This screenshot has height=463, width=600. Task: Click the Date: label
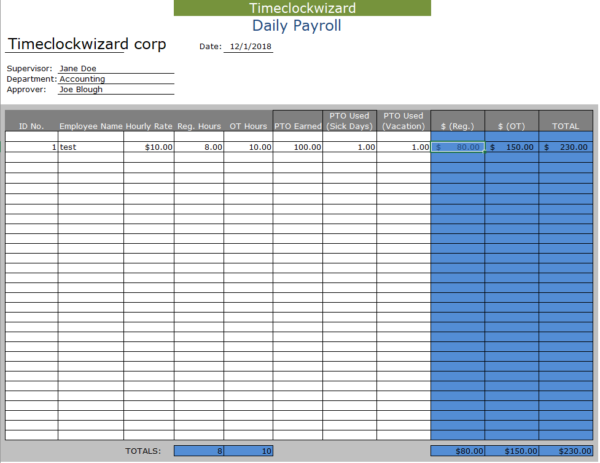pyautogui.click(x=210, y=46)
